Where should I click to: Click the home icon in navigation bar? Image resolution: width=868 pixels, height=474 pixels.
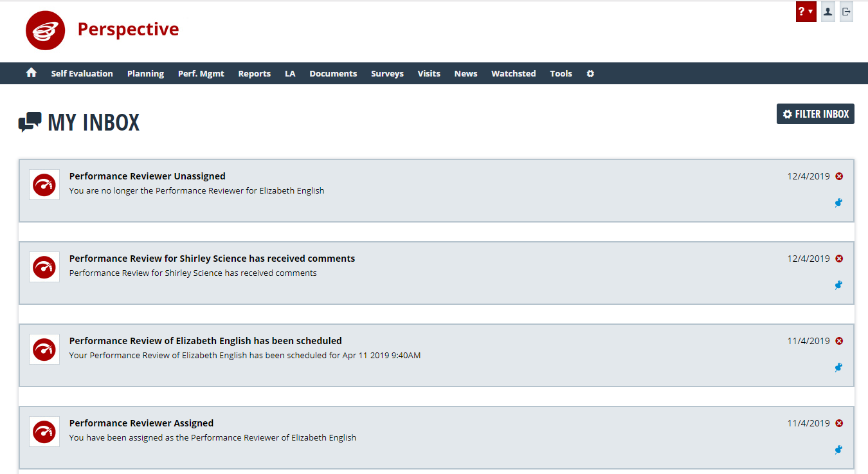[x=31, y=73]
